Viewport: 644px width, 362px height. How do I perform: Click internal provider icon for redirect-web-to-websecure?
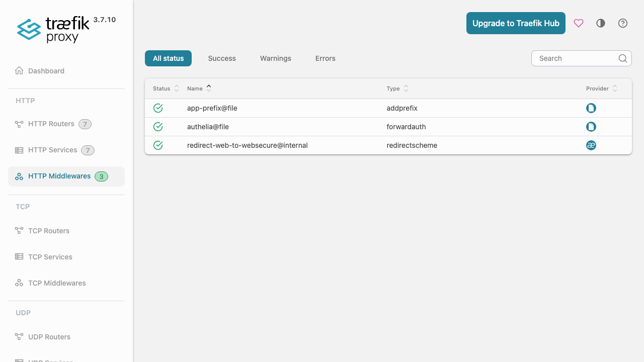(591, 145)
